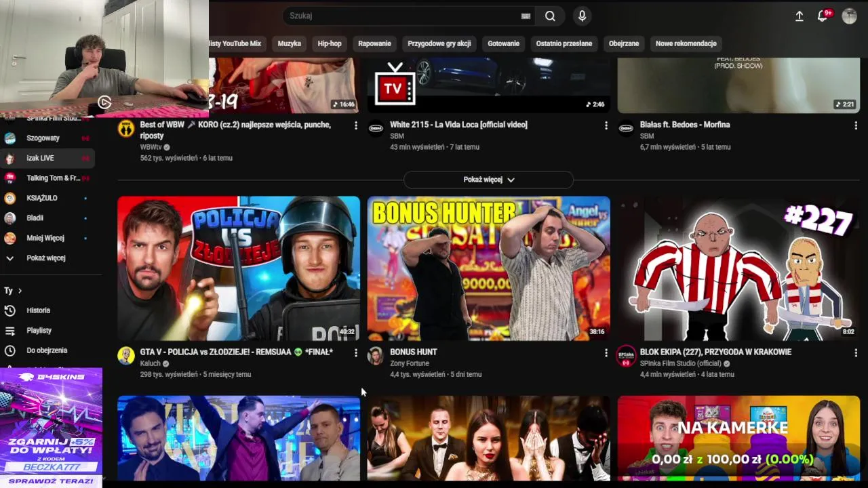Click Kaluch channel avatar
Viewport: 868px width, 488px height.
(126, 356)
